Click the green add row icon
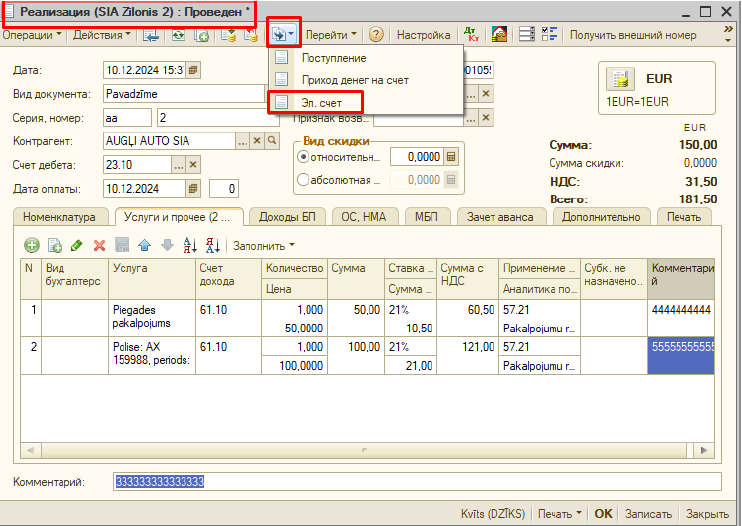The height and width of the screenshot is (526, 742). [32, 245]
